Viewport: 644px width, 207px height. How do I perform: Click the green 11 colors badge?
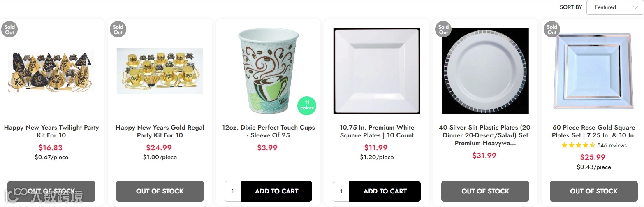[x=307, y=105]
